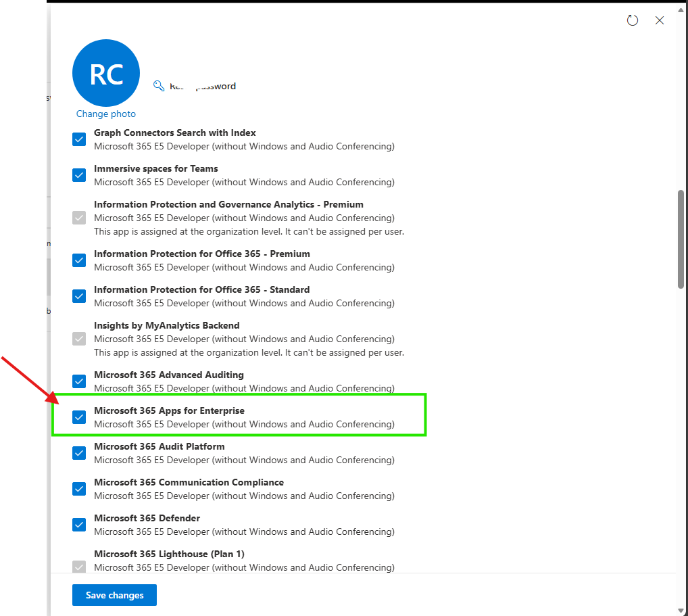This screenshot has width=688, height=616.
Task: Select the 'Graph Connectors Search with Index' label
Action: pyautogui.click(x=174, y=133)
